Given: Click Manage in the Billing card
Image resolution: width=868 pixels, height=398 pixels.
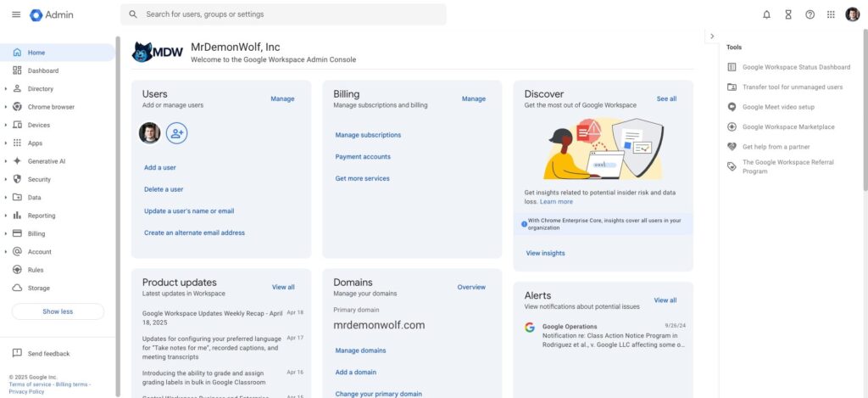Looking at the screenshot, I should 473,98.
